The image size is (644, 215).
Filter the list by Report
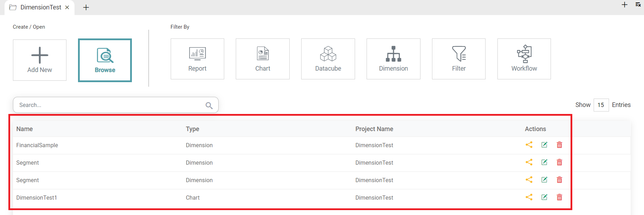pyautogui.click(x=197, y=59)
